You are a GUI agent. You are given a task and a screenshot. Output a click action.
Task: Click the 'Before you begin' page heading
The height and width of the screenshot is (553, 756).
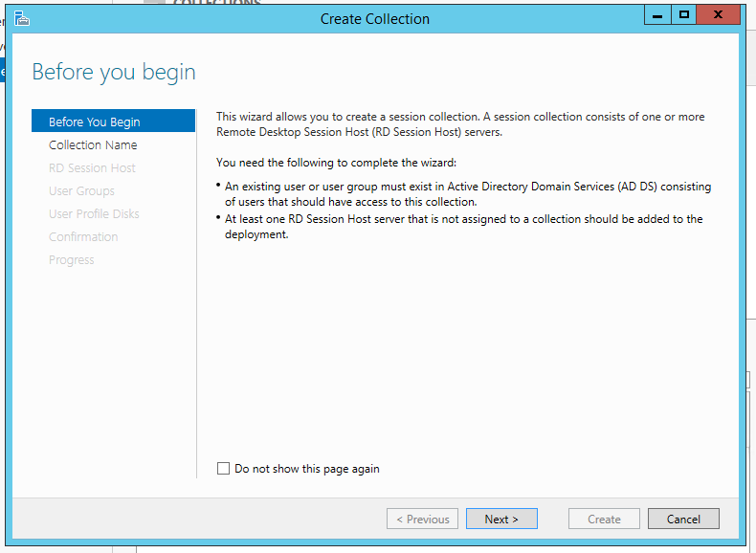pyautogui.click(x=114, y=72)
